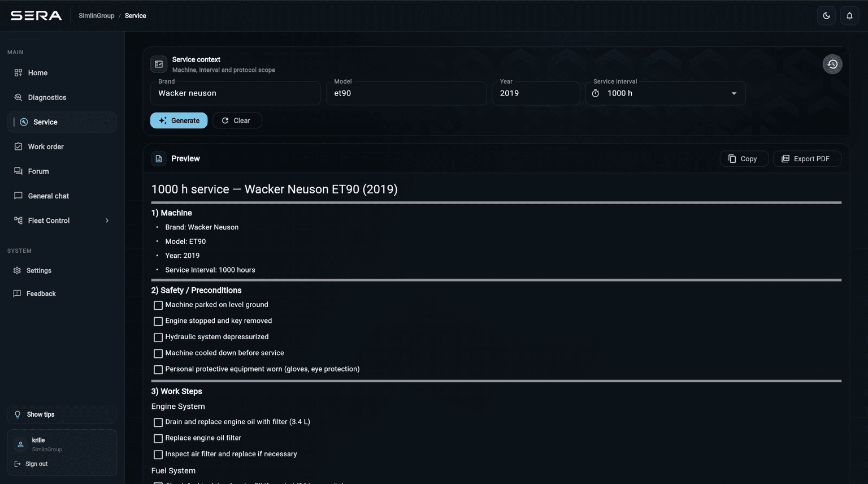
Task: Click 'Brand: Wacker Neuson' list item
Action: coord(202,227)
